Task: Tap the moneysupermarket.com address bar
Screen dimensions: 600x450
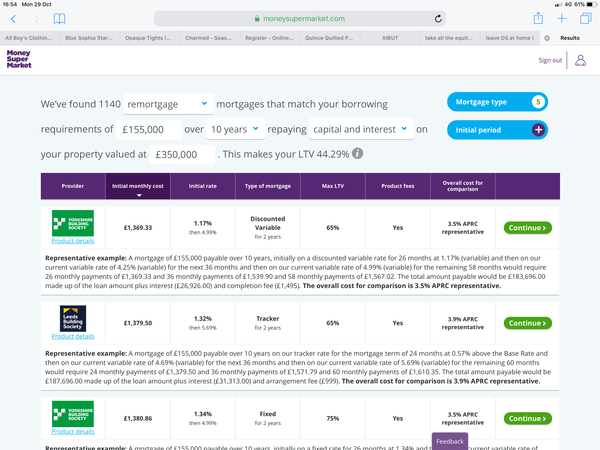Action: (x=300, y=18)
